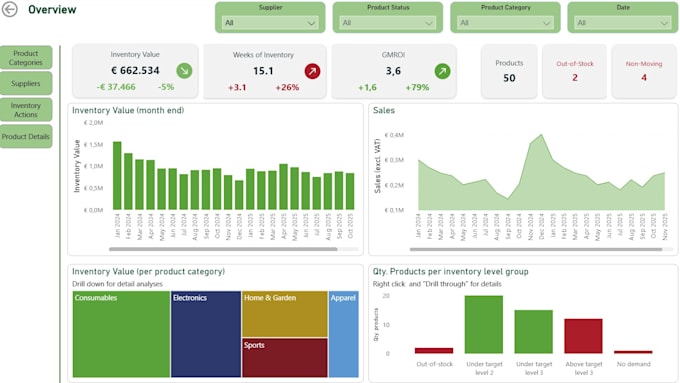Viewport: 680px width, 383px height.
Task: Click the Jan 2024 inventory bar
Action: pyautogui.click(x=117, y=176)
